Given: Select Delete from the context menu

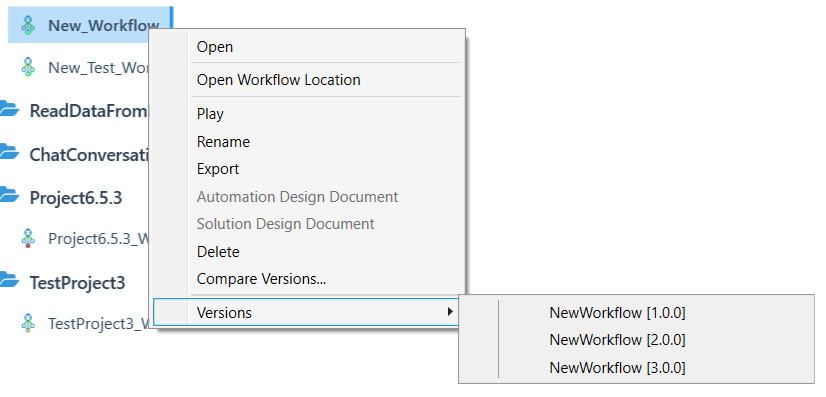Looking at the screenshot, I should tap(326, 252).
